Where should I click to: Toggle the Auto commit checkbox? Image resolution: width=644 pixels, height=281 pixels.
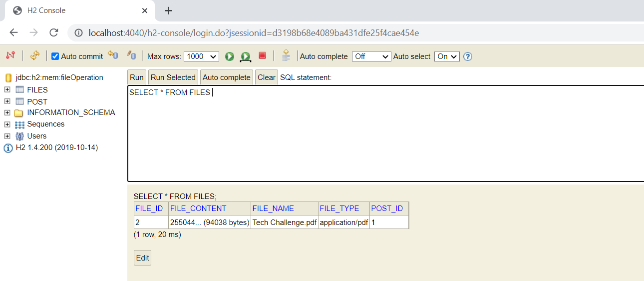point(55,56)
